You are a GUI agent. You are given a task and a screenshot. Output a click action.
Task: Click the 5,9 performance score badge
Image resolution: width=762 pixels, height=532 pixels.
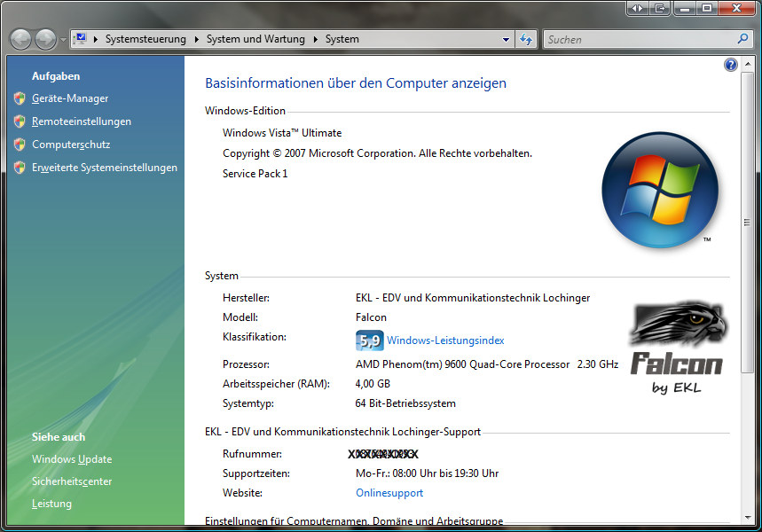point(369,340)
